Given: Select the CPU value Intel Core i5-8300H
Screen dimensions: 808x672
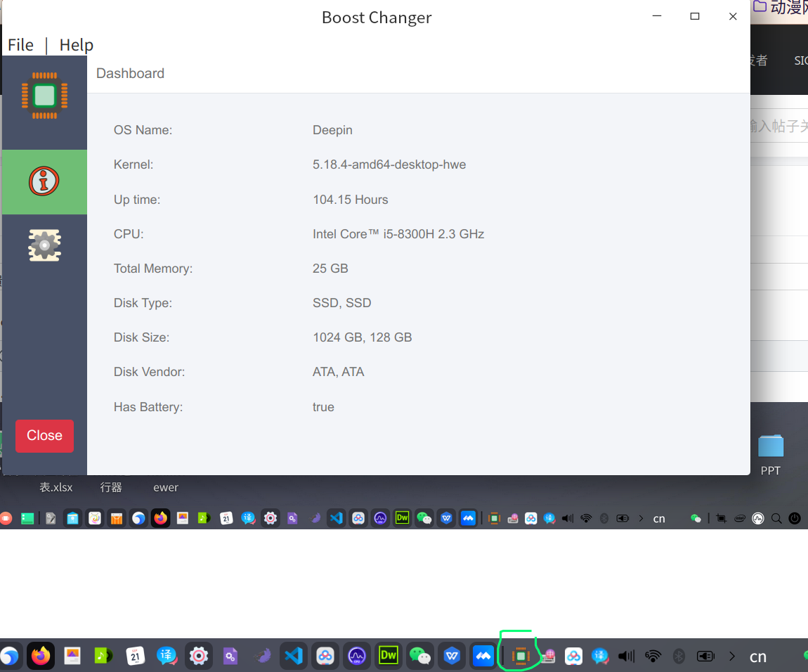Looking at the screenshot, I should (398, 234).
